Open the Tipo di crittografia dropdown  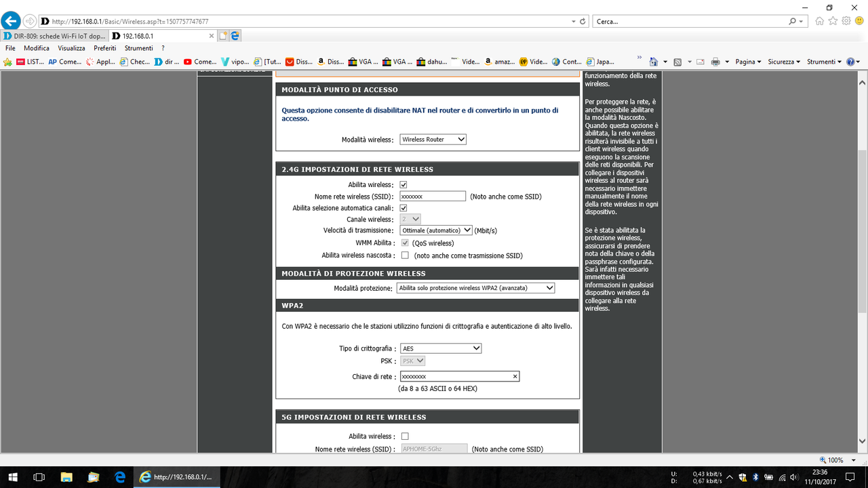(x=441, y=348)
